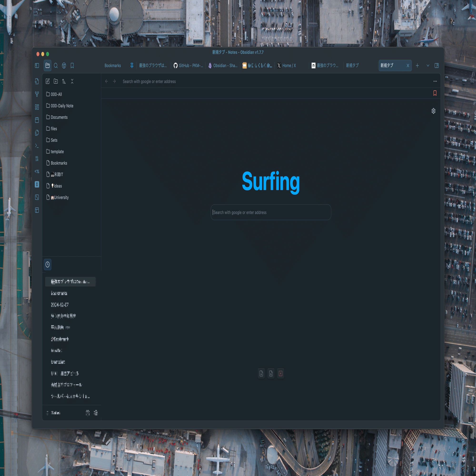Open daily note calendar icon

37,120
